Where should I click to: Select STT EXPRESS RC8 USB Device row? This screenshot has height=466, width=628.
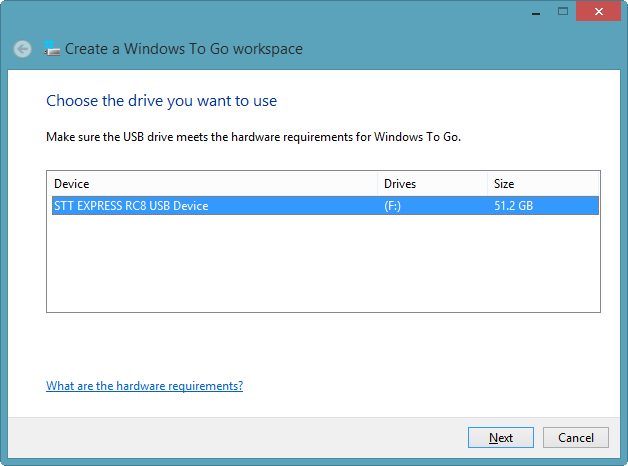130,206
